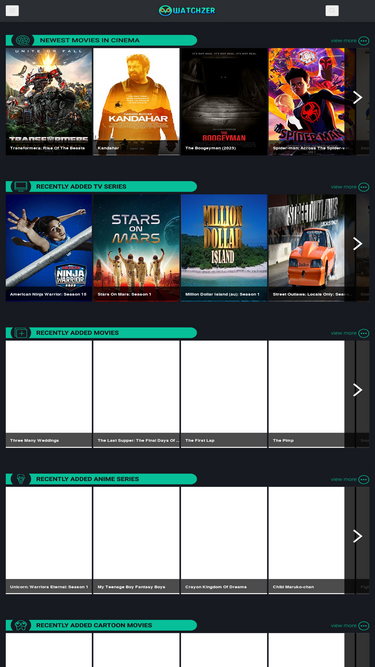Open The Boogeyman (2023) poster
375x667 pixels.
[224, 101]
